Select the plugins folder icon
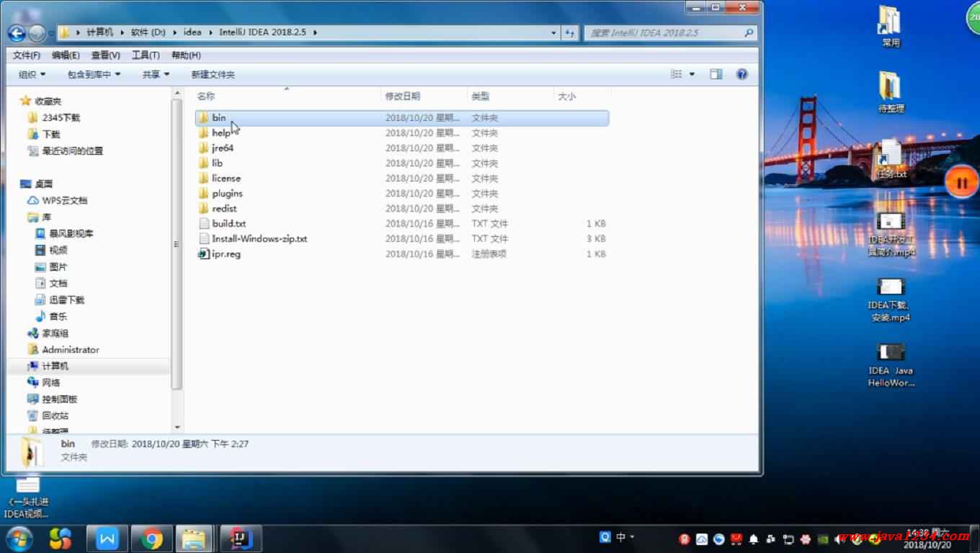Image resolution: width=980 pixels, height=553 pixels. pyautogui.click(x=204, y=193)
